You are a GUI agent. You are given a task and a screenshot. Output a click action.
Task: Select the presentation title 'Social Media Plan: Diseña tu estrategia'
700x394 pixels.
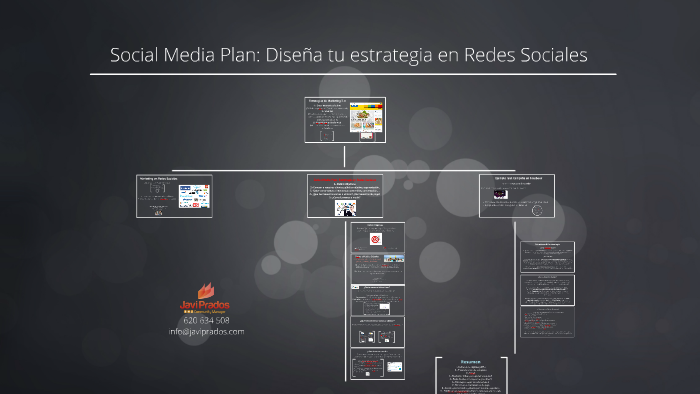coord(271,55)
